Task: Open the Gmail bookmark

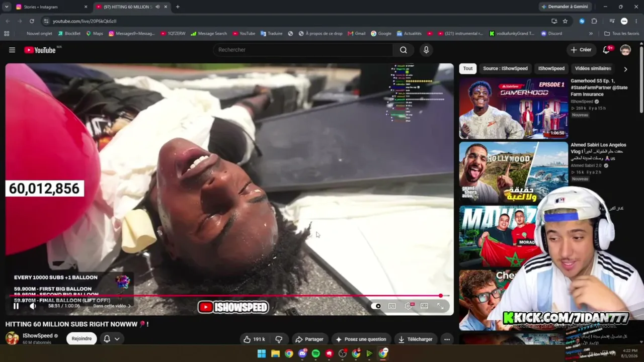Action: click(x=357, y=34)
